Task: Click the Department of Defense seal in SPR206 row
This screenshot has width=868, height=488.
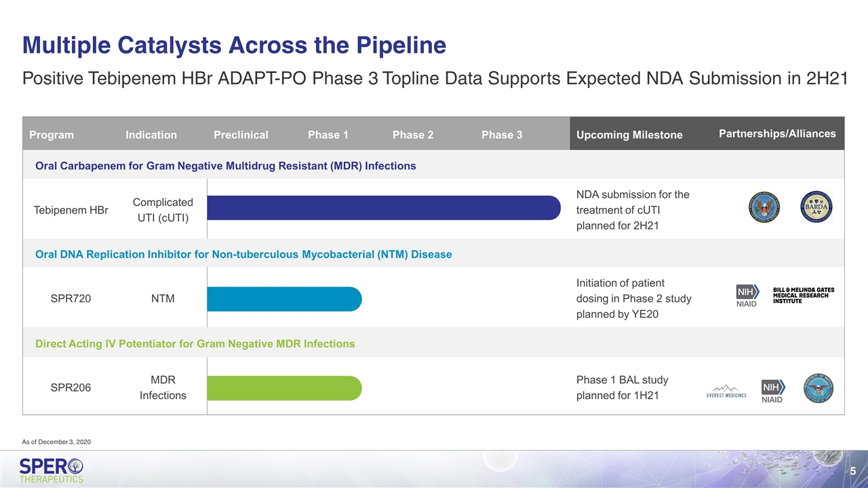Action: (818, 388)
